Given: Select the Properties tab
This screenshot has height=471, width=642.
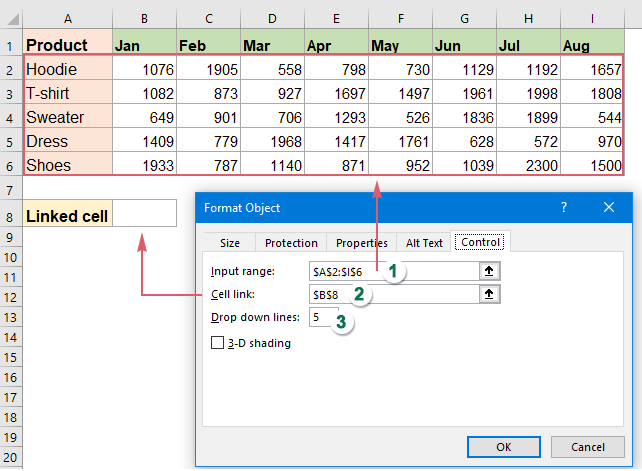Looking at the screenshot, I should point(361,243).
